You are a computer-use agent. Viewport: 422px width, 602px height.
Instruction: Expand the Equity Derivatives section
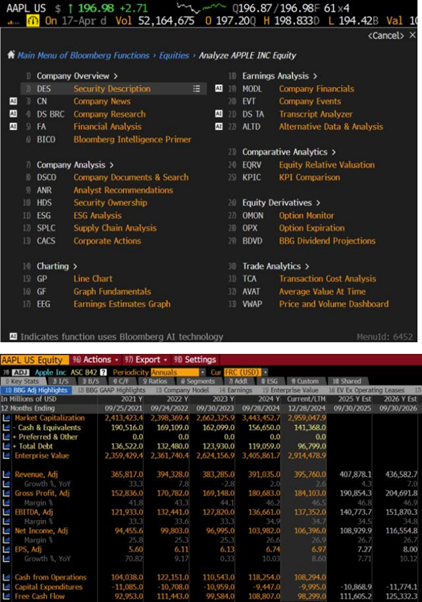point(281,203)
